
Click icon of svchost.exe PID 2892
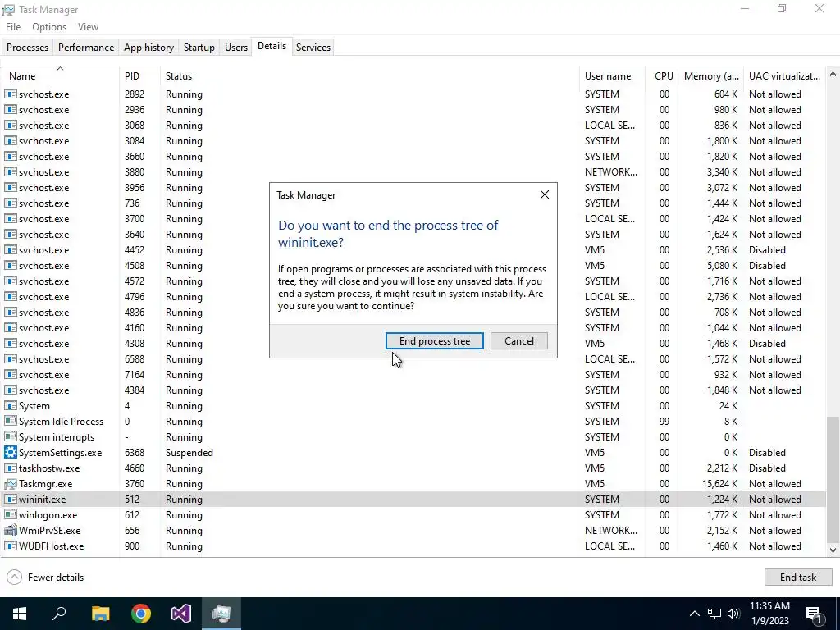pyautogui.click(x=10, y=94)
